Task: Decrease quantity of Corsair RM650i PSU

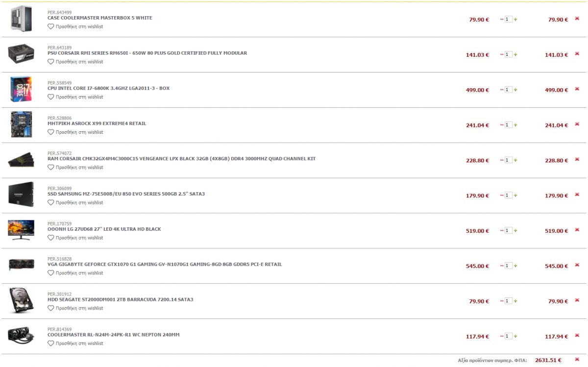Action: [x=502, y=54]
